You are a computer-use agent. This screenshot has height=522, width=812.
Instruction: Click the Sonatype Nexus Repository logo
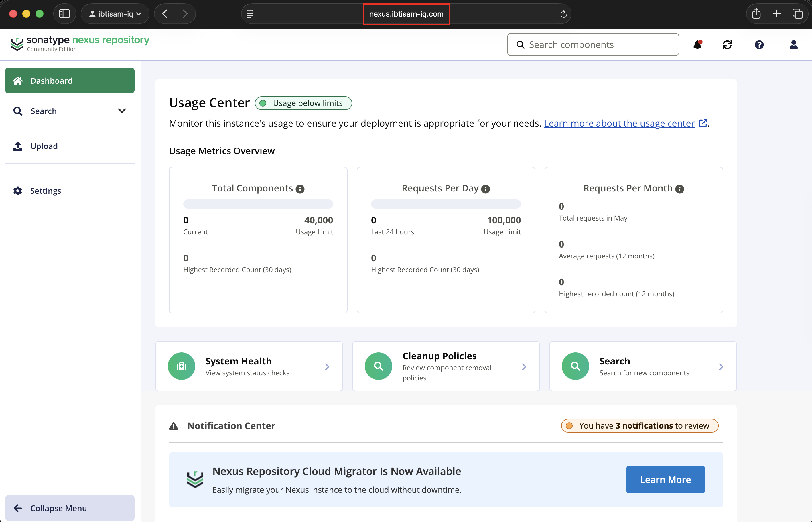click(x=80, y=44)
